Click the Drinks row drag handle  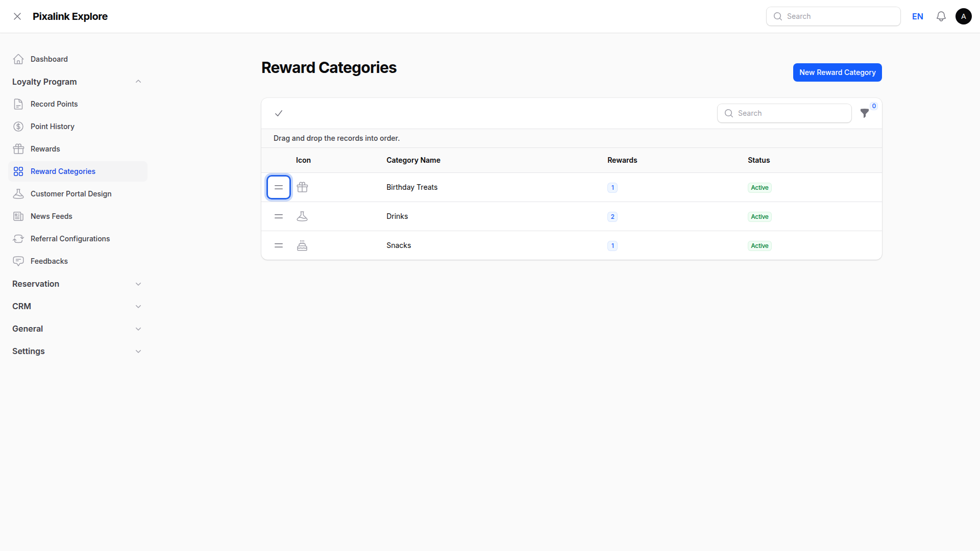279,216
